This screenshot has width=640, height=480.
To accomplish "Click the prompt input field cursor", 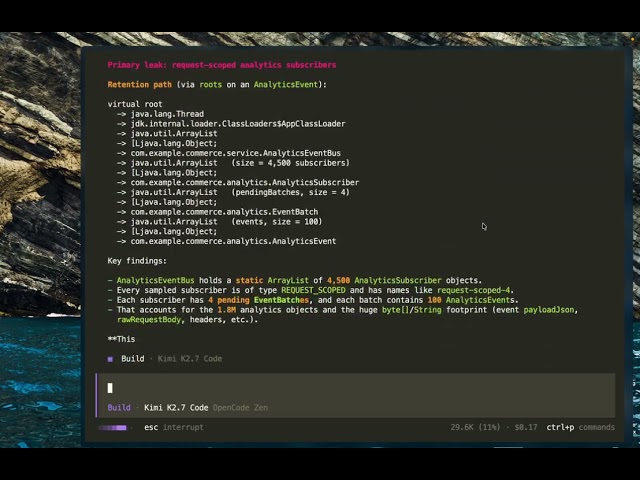I will coord(110,388).
